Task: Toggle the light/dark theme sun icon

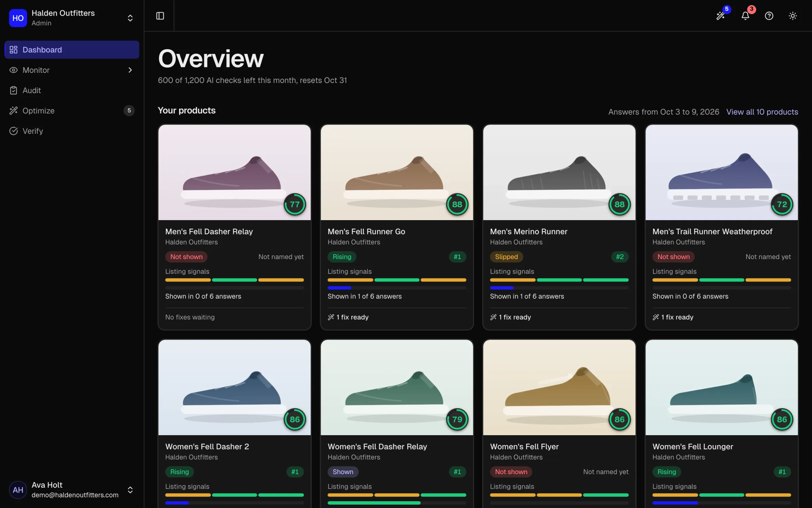Action: coord(793,16)
